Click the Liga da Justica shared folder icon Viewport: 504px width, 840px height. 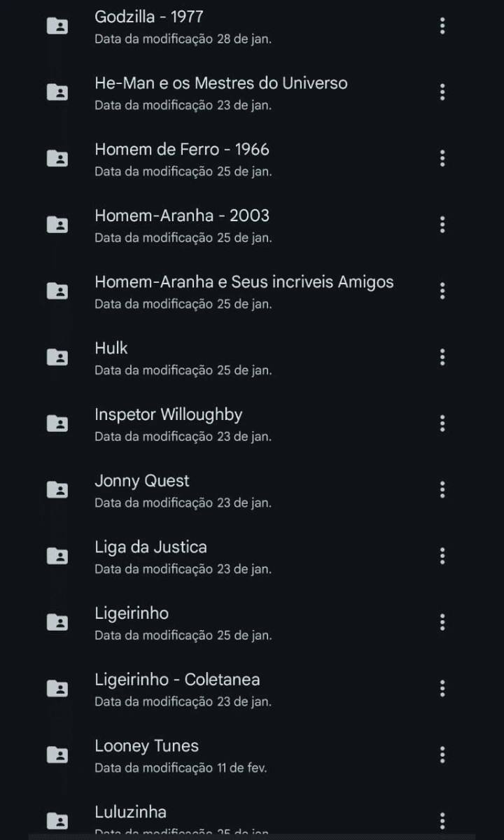[57, 556]
